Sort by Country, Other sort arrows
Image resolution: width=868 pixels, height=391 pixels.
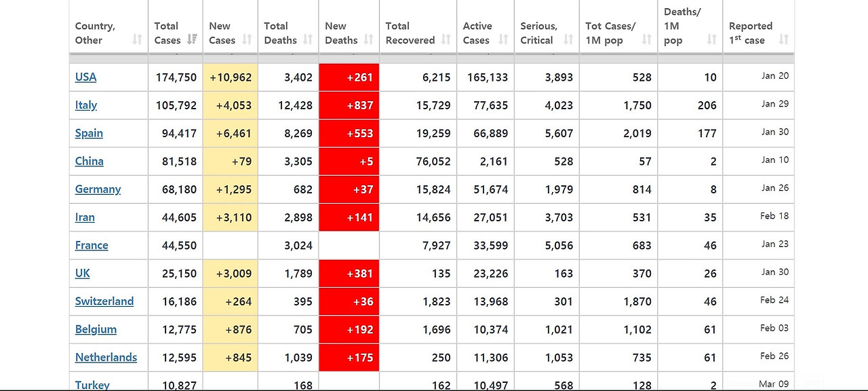click(138, 39)
